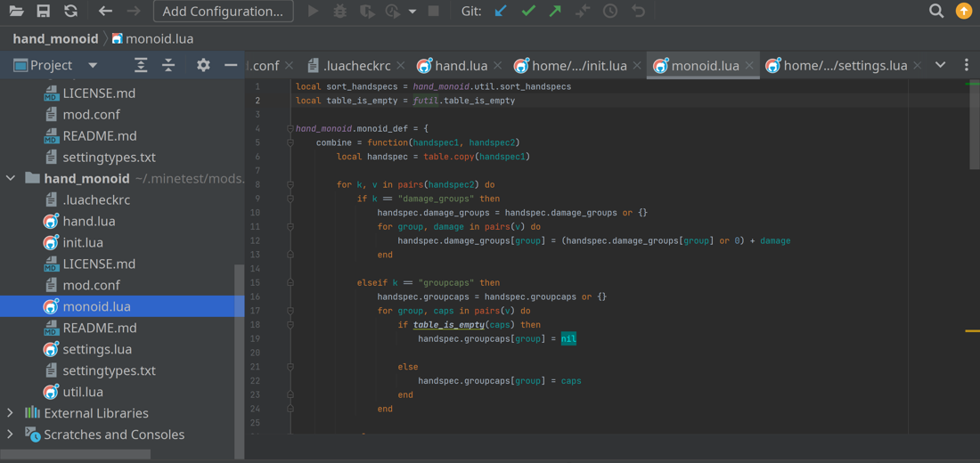Close the .luacheckrc tab

click(401, 66)
